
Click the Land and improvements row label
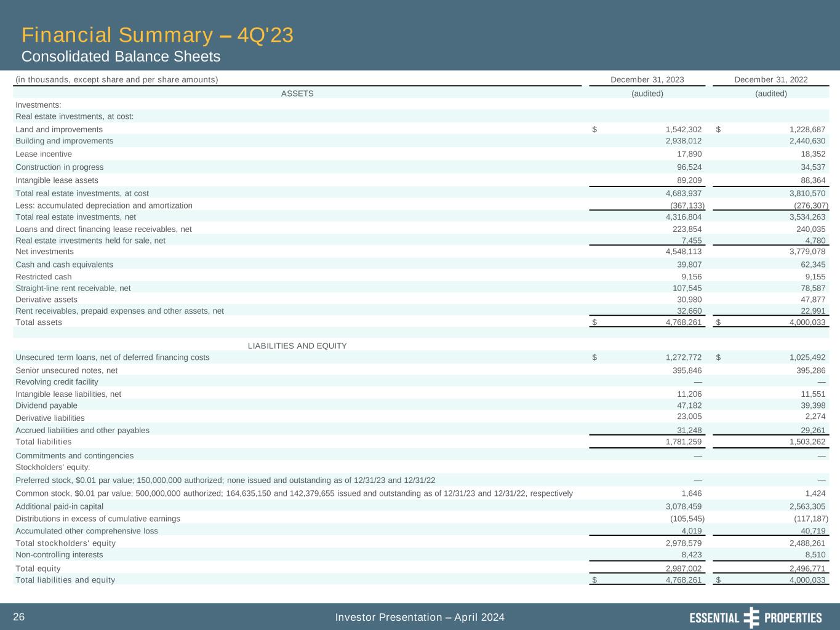tap(59, 129)
